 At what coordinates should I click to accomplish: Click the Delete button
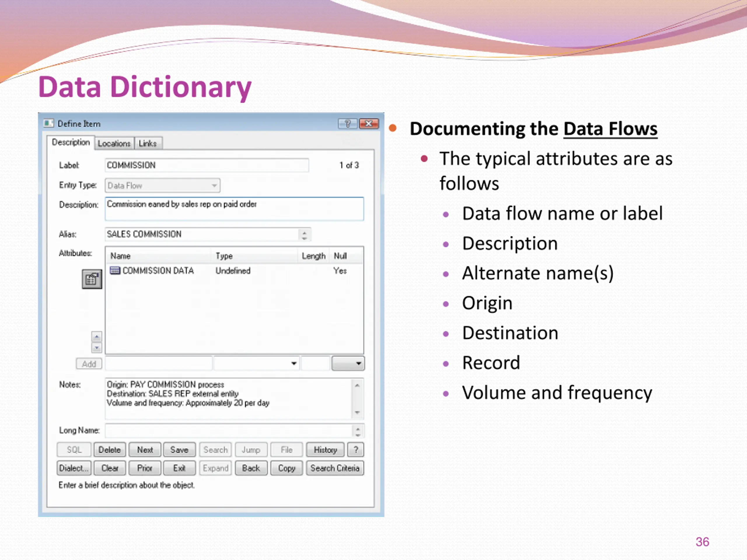(110, 450)
